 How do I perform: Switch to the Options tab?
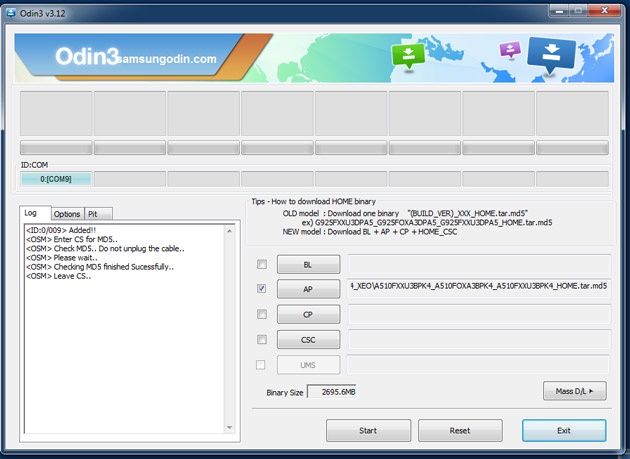[67, 214]
